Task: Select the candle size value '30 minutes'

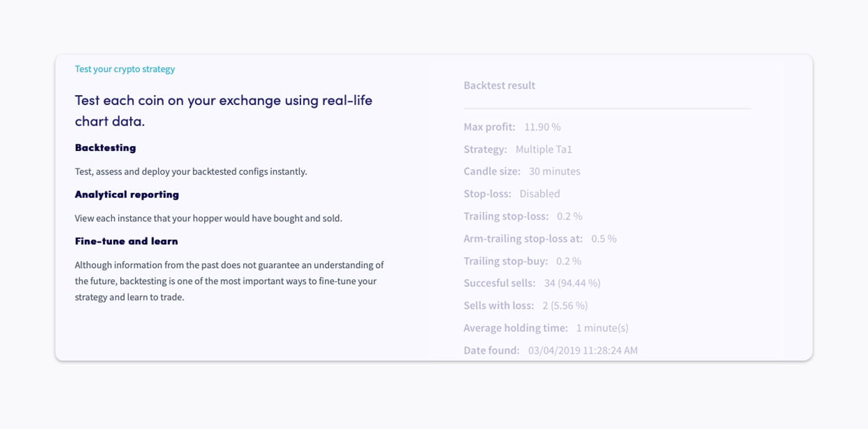Action: (x=554, y=171)
